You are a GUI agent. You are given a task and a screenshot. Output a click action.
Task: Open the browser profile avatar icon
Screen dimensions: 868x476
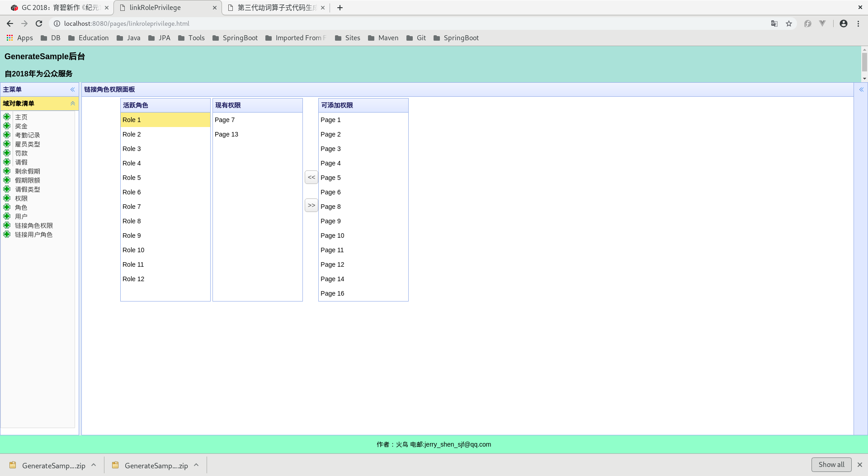(x=844, y=24)
